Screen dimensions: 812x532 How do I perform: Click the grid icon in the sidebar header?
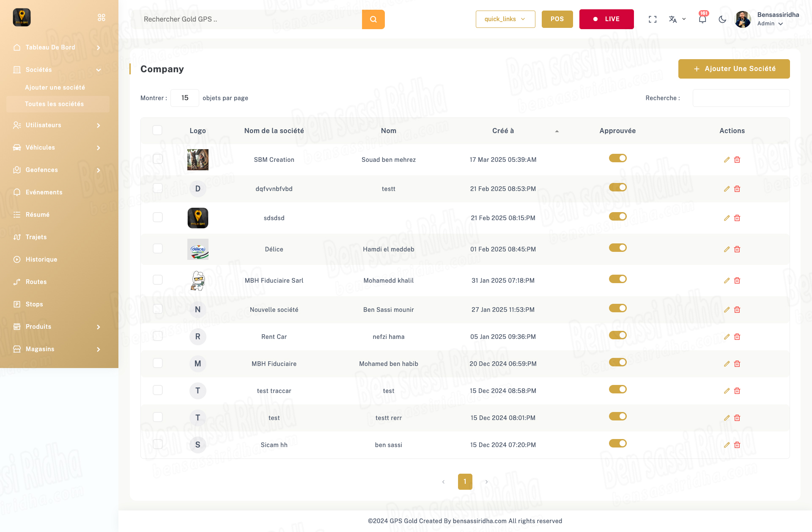click(101, 18)
